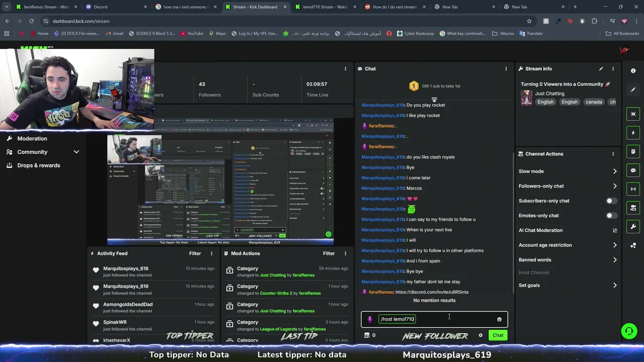This screenshot has width=644, height=362.
Task: Open the Chat panel options menu
Action: (x=506, y=69)
